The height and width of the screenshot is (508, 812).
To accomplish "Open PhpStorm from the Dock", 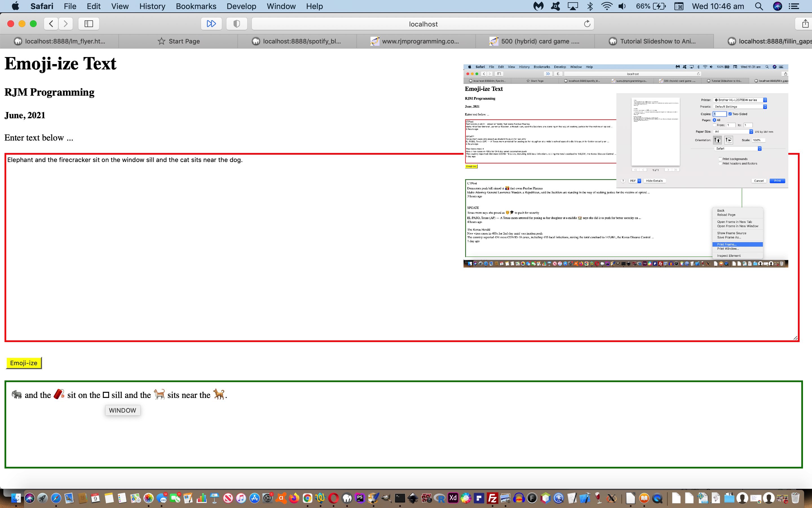I will click(x=360, y=498).
